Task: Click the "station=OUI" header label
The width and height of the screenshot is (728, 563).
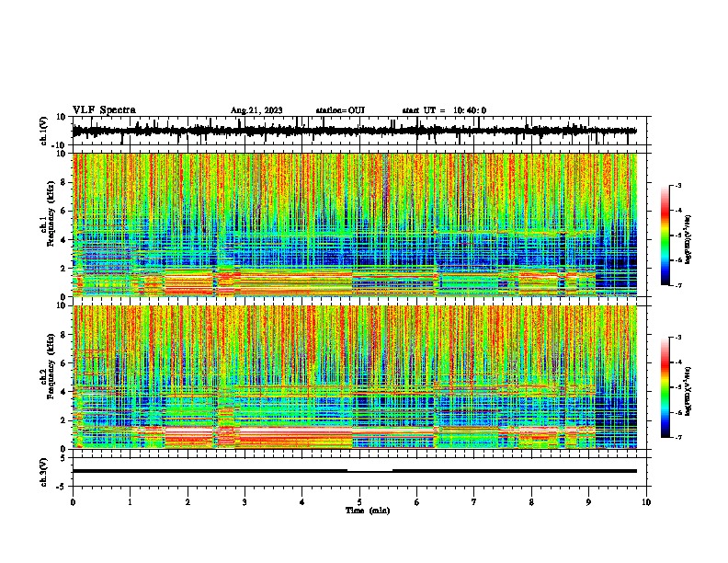Action: pos(340,110)
